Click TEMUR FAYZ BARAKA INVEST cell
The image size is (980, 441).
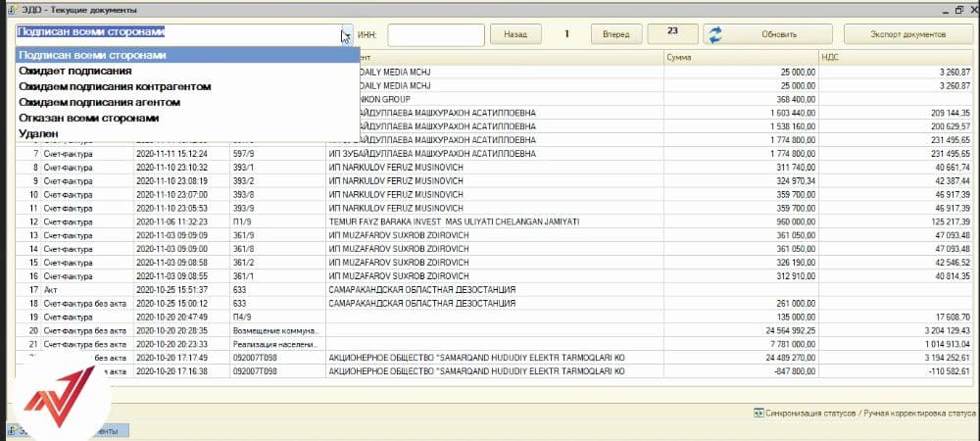click(494, 221)
